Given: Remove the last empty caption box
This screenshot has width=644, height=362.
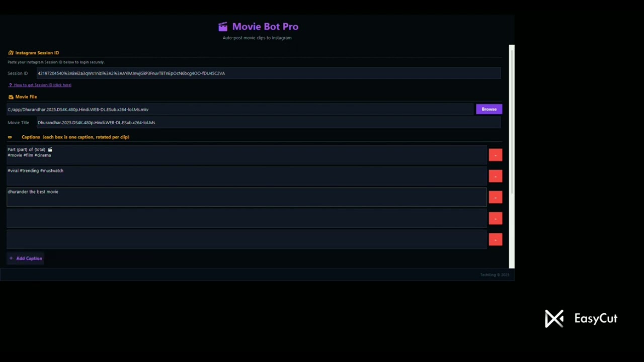Looking at the screenshot, I should 495,240.
